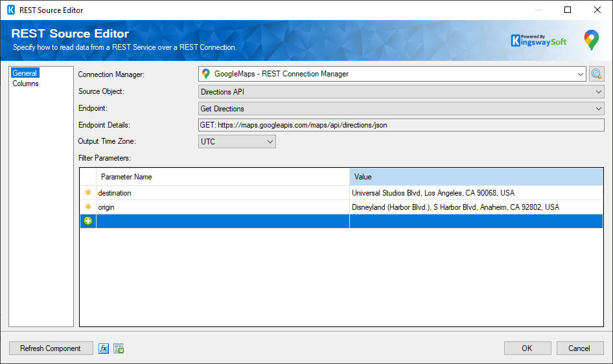
Task: Click the Universal Studios Blvd value cell
Action: [x=476, y=193]
